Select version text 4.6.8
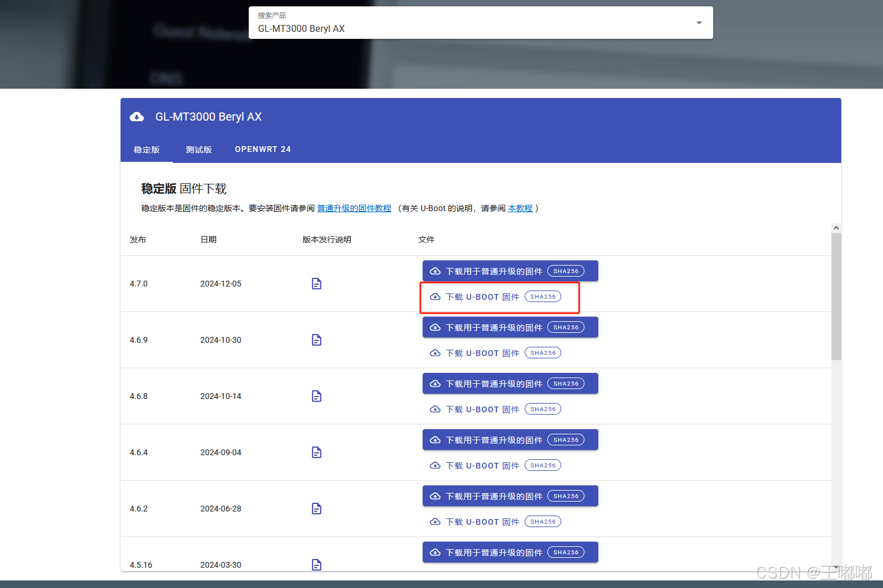The height and width of the screenshot is (588, 883). [x=139, y=396]
